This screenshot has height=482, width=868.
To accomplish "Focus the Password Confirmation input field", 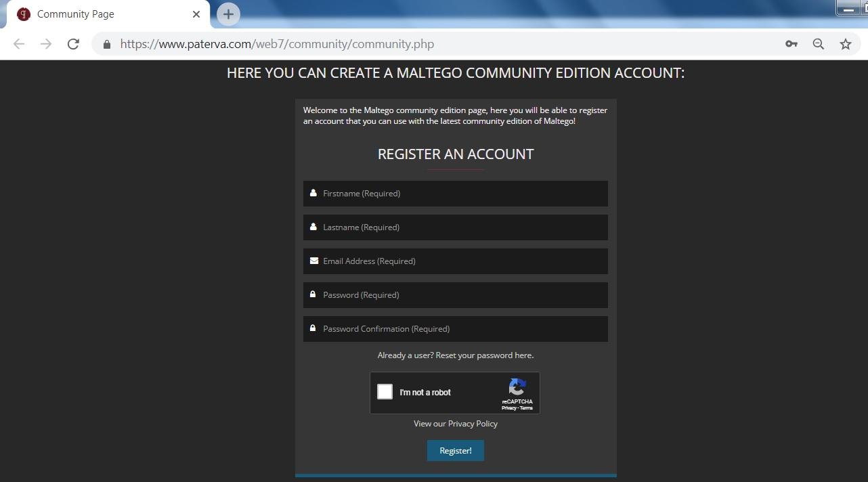I will (x=456, y=329).
